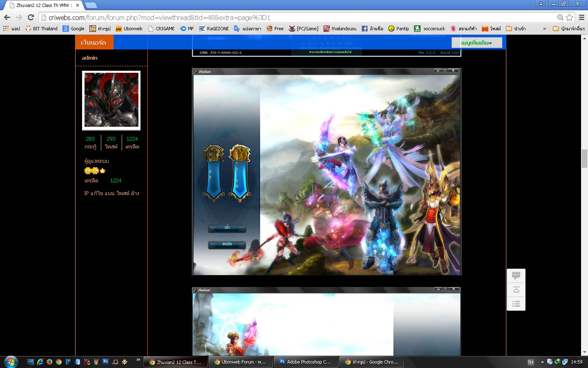Screen dimensions: 588x368
Task: Click the 14:59 taskbar clock
Action: click(577, 362)
